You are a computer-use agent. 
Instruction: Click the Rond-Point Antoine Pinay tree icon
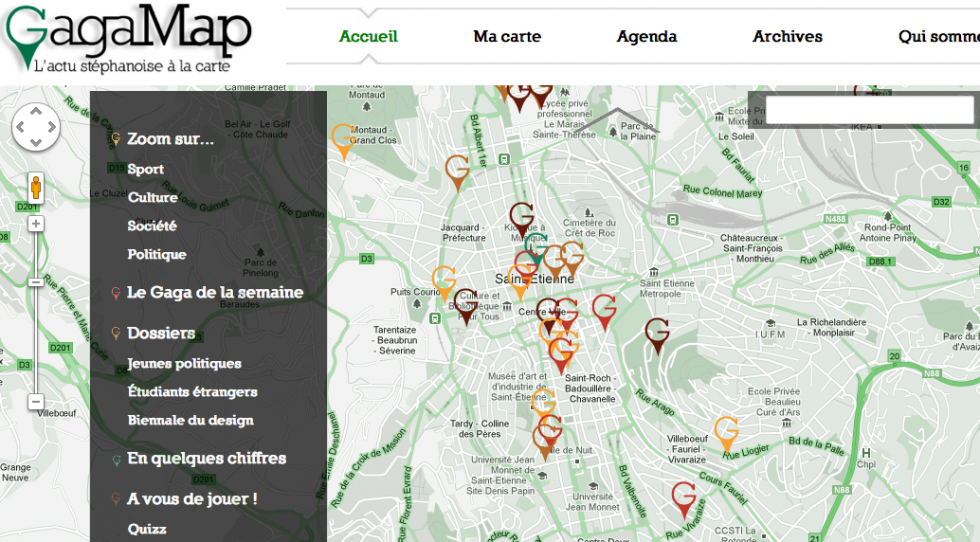tap(888, 216)
